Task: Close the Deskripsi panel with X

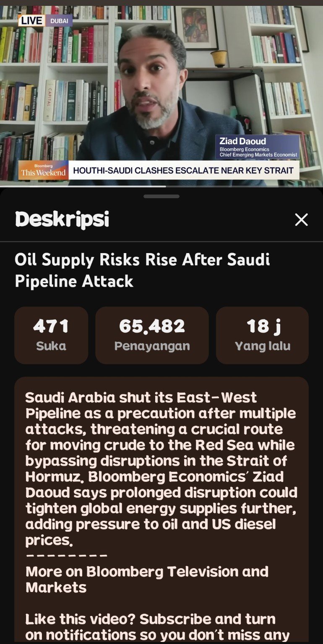Action: tap(301, 220)
